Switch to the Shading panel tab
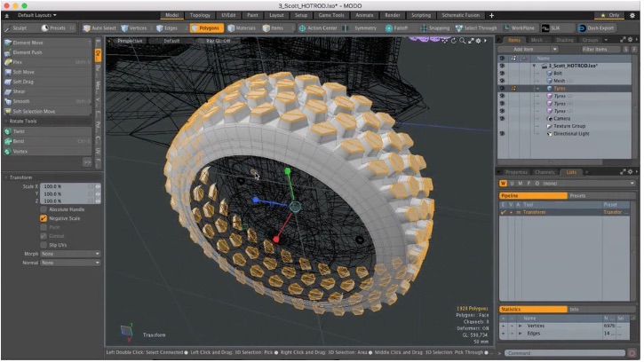 pos(565,40)
